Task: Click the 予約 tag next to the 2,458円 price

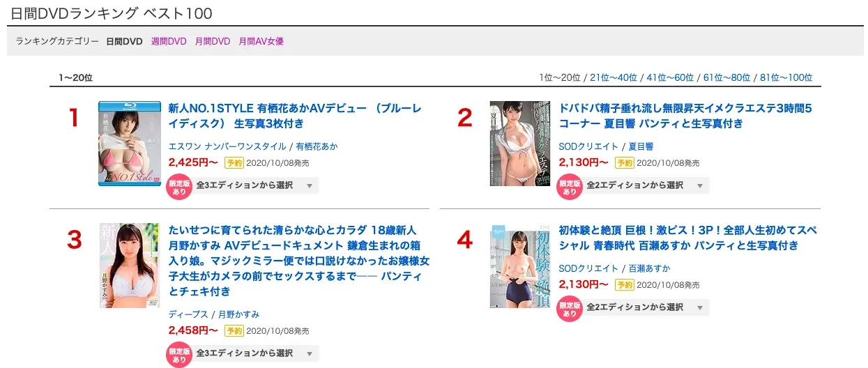Action: coord(234,330)
